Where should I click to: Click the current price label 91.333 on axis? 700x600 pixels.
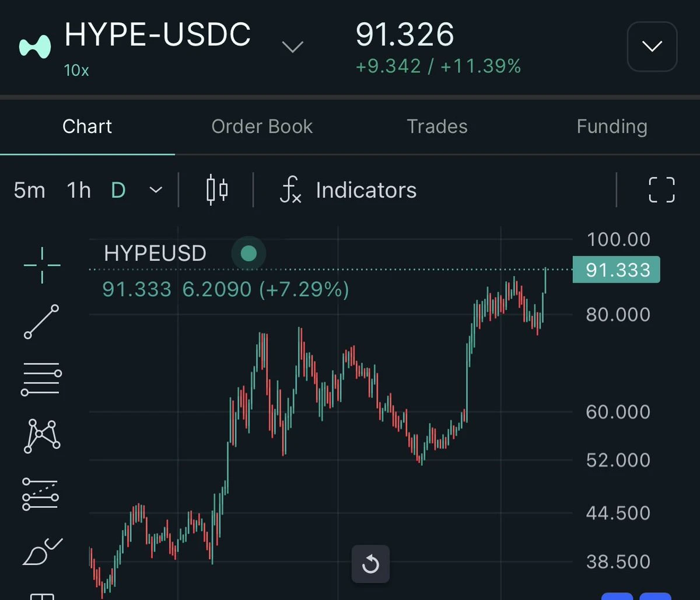pyautogui.click(x=617, y=270)
